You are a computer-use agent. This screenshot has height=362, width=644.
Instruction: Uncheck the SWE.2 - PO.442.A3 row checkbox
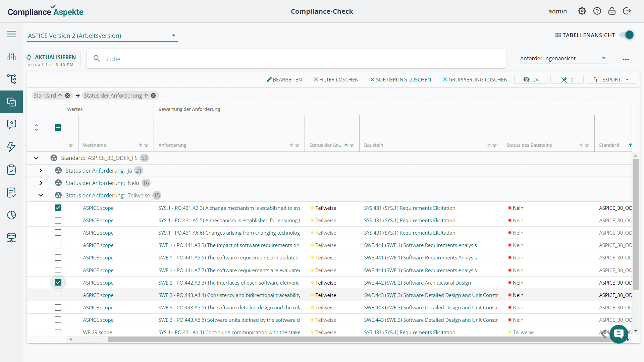(58, 283)
